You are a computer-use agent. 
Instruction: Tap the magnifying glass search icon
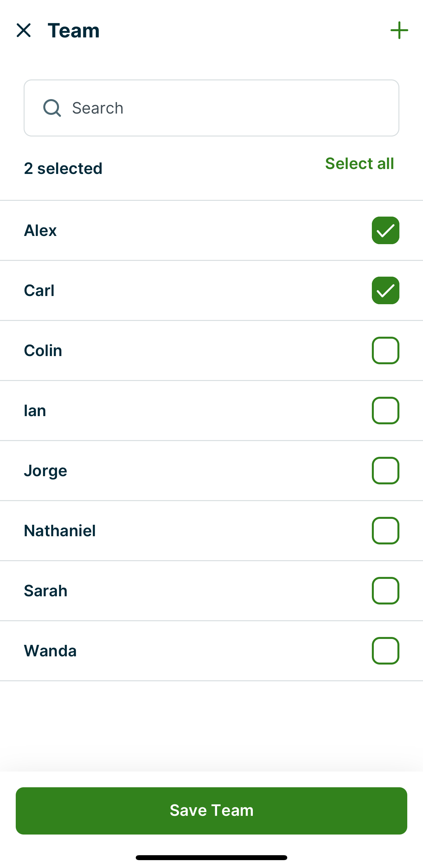tap(52, 108)
